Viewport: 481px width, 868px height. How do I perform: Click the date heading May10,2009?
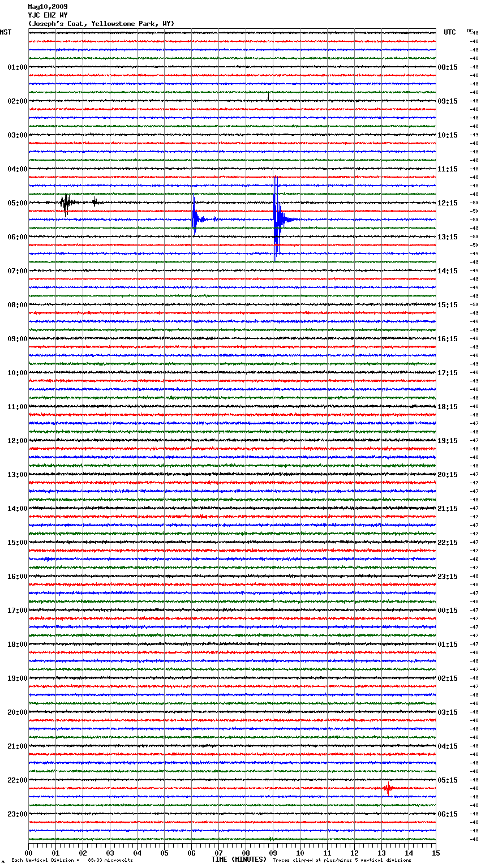coord(48,7)
